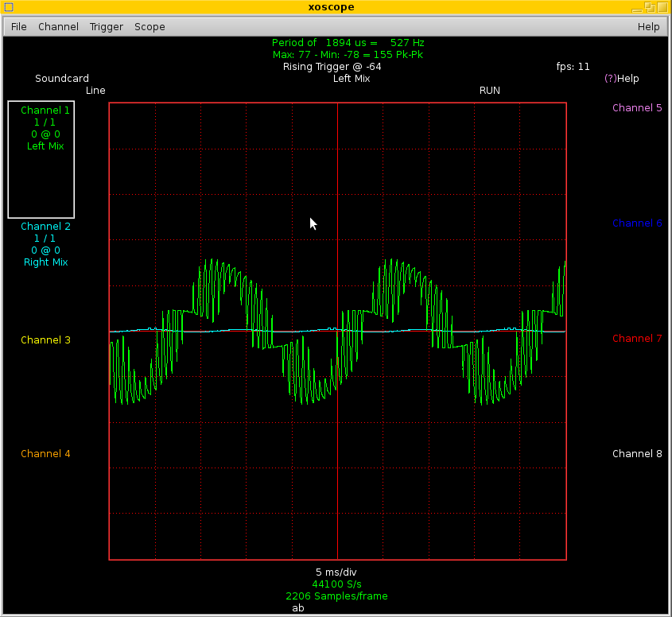The width and height of the screenshot is (672, 617).
Task: Open the Channel menu
Action: pos(58,26)
